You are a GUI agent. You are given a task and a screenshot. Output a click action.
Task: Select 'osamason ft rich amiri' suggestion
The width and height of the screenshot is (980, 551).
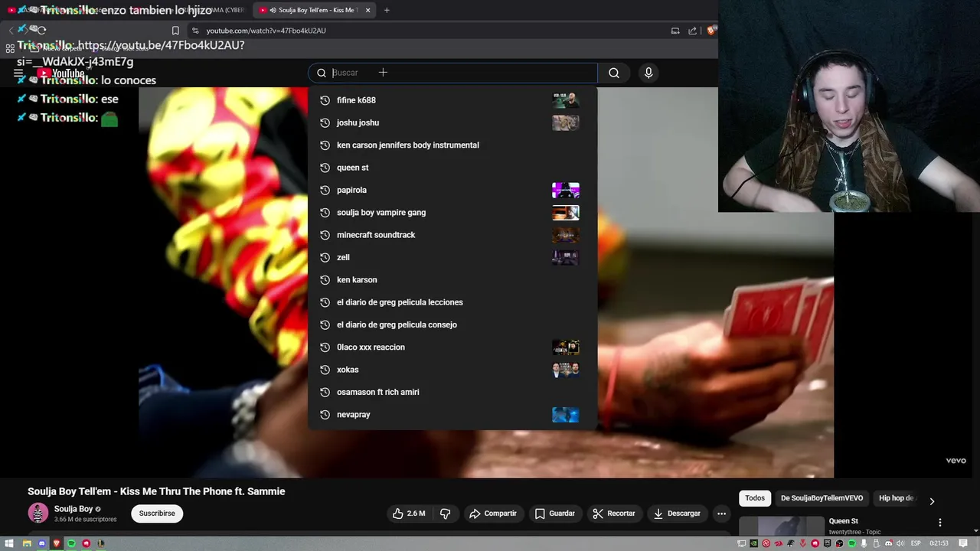[452, 392]
